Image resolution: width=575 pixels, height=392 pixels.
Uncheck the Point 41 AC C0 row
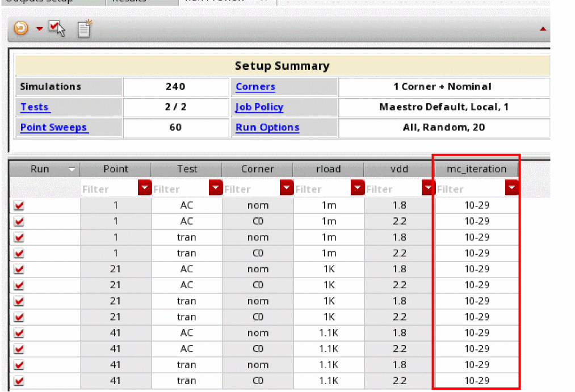(x=19, y=349)
